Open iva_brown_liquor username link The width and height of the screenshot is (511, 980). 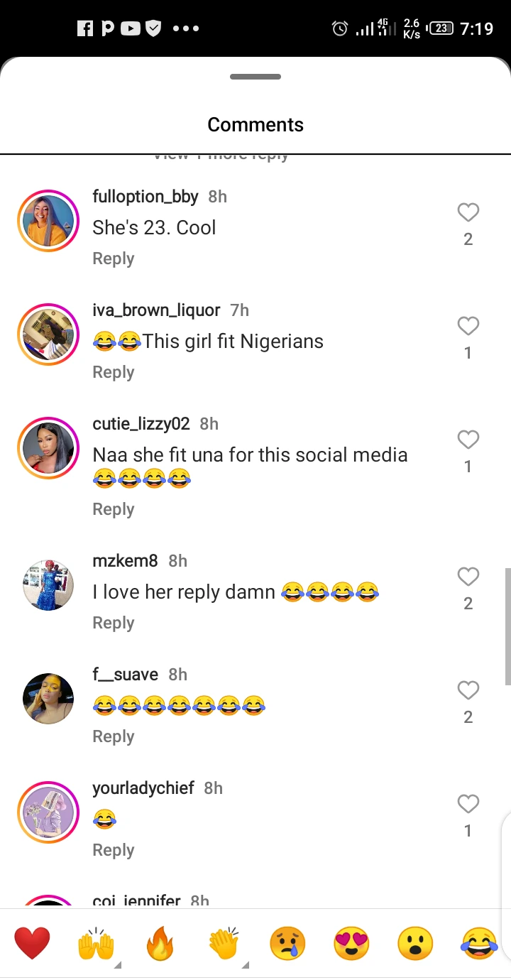(x=156, y=310)
